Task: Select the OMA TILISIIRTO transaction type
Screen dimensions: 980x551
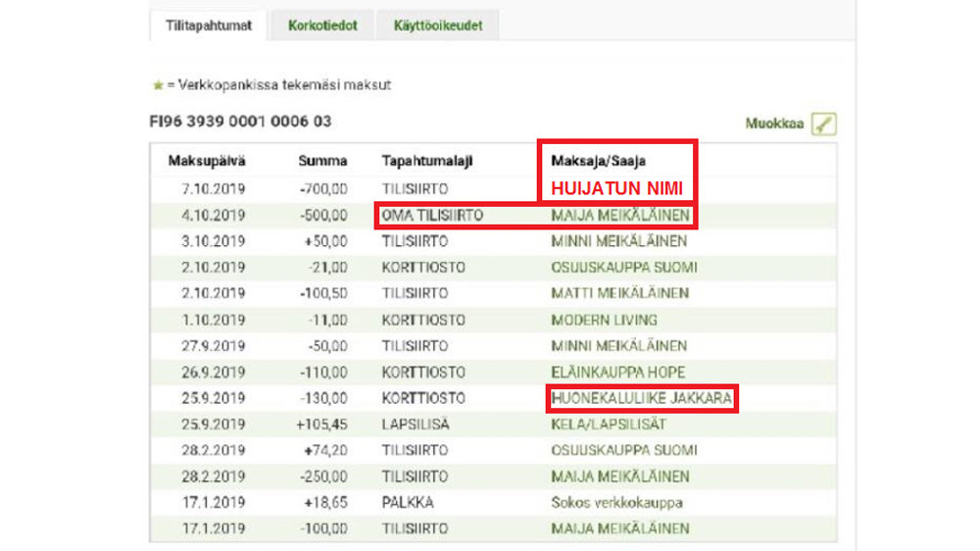Action: tap(432, 215)
